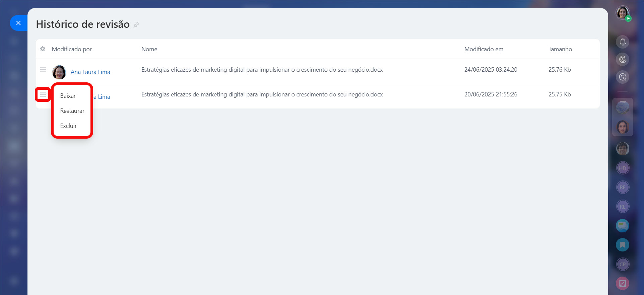Viewport: 644px width, 295px height.
Task: Sort by Modificado em column header
Action: point(484,49)
